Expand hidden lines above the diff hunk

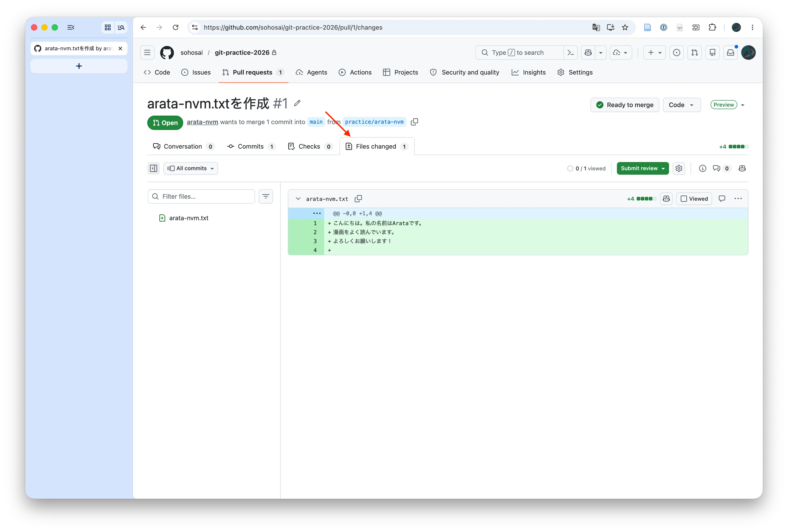[317, 213]
